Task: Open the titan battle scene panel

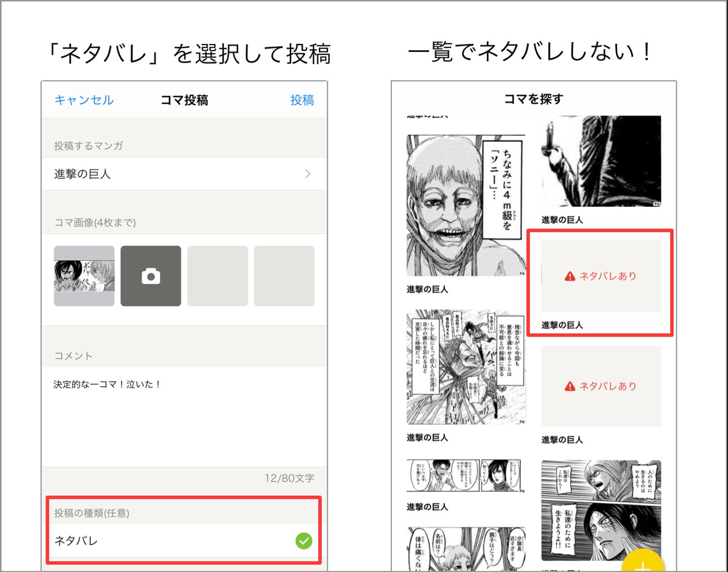Action: 466,367
